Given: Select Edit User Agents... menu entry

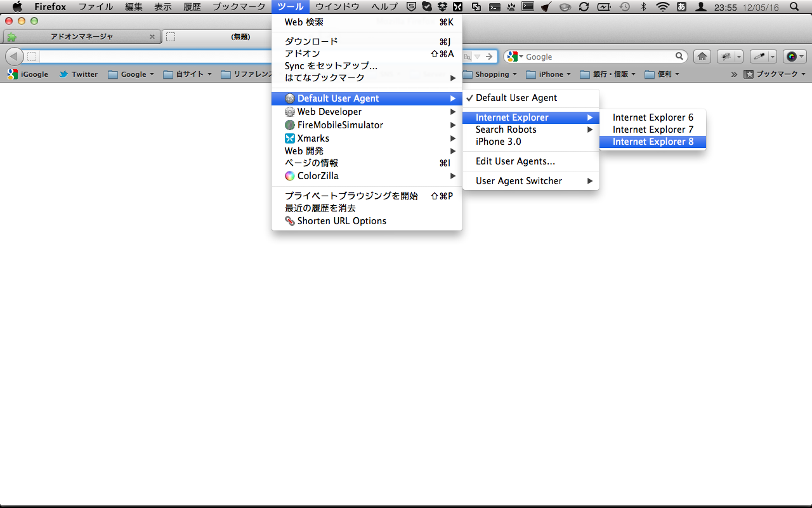Looking at the screenshot, I should coord(515,161).
